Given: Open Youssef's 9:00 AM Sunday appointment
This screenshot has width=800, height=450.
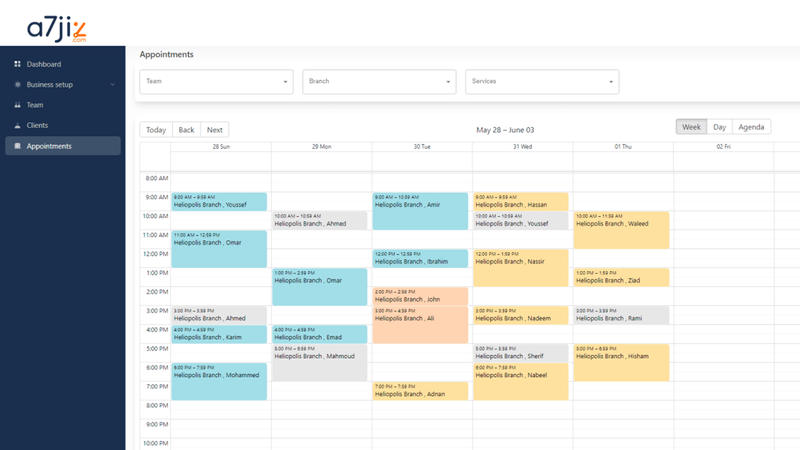Looking at the screenshot, I should pyautogui.click(x=219, y=202).
